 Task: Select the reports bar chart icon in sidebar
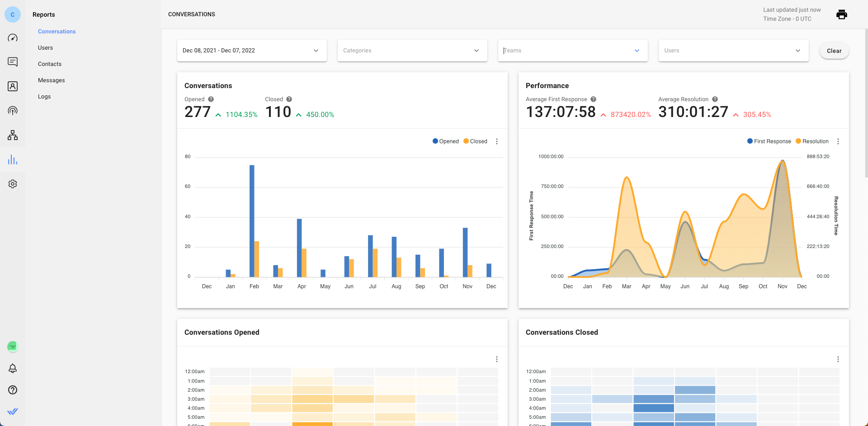click(13, 159)
